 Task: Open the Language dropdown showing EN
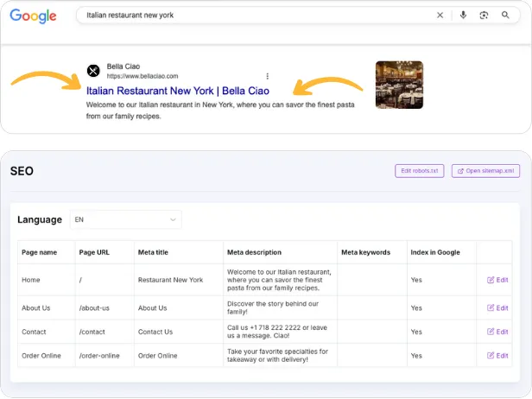coord(126,219)
